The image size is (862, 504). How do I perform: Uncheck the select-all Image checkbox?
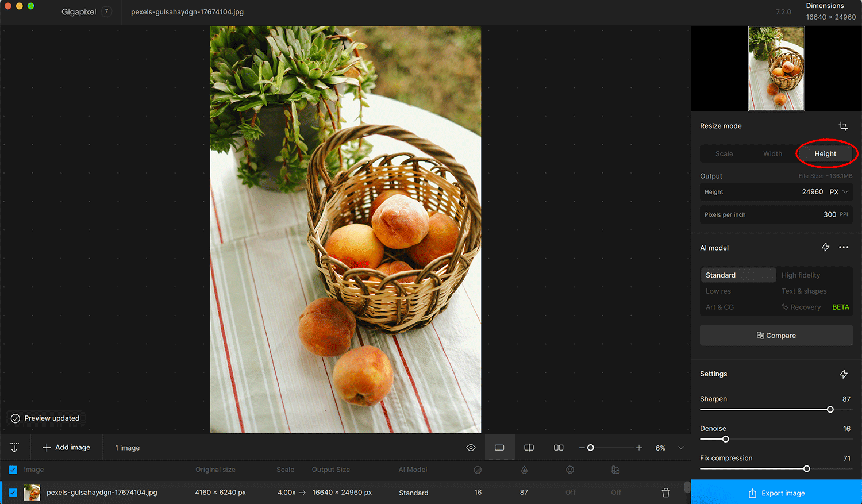pos(13,470)
